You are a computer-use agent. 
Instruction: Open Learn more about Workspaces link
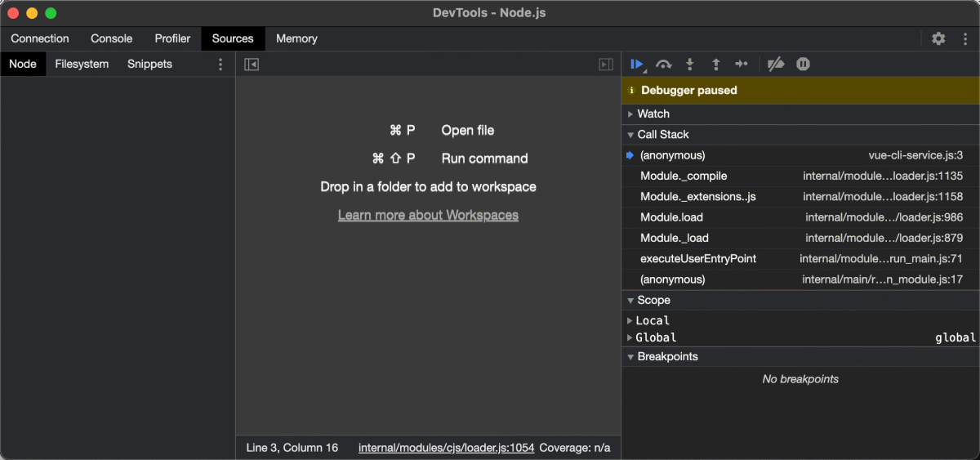coord(428,216)
